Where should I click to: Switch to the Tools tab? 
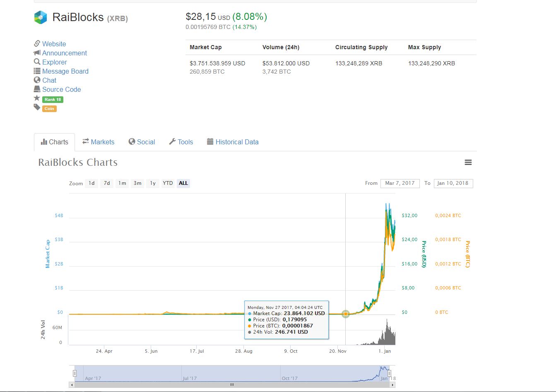[181, 142]
